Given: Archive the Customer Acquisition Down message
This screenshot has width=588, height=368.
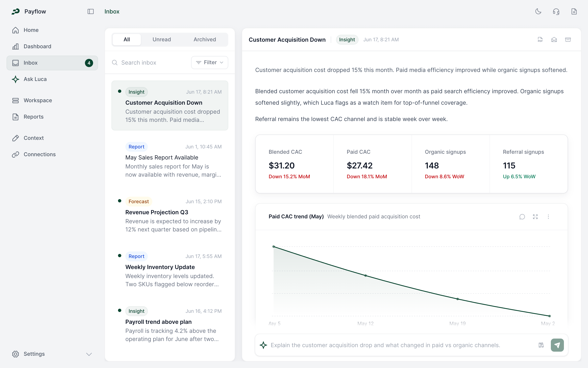Looking at the screenshot, I should tap(568, 40).
